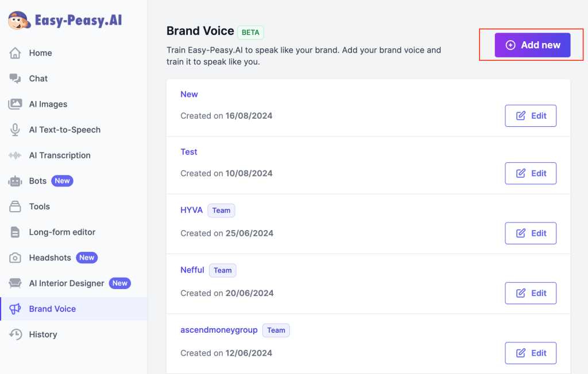The height and width of the screenshot is (374, 588).
Task: Click the Home house icon
Action: pos(16,53)
